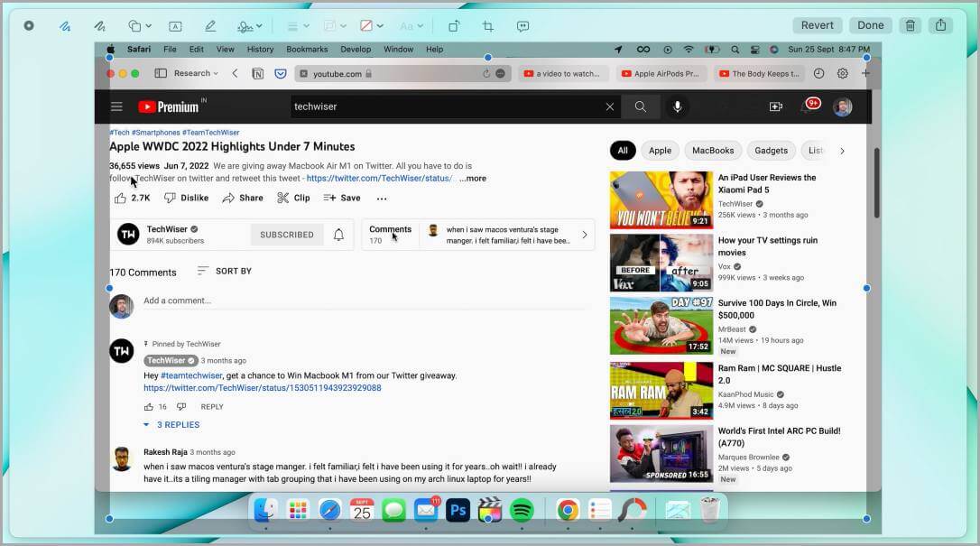980x546 pixels.
Task: Expand the Comments preview panel chevron
Action: tap(585, 235)
